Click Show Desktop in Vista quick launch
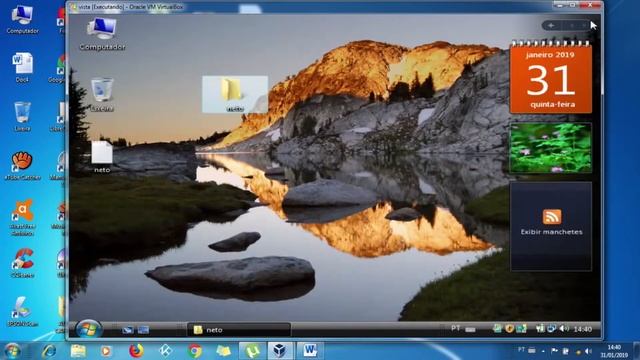The width and height of the screenshot is (640, 360). tap(128, 330)
